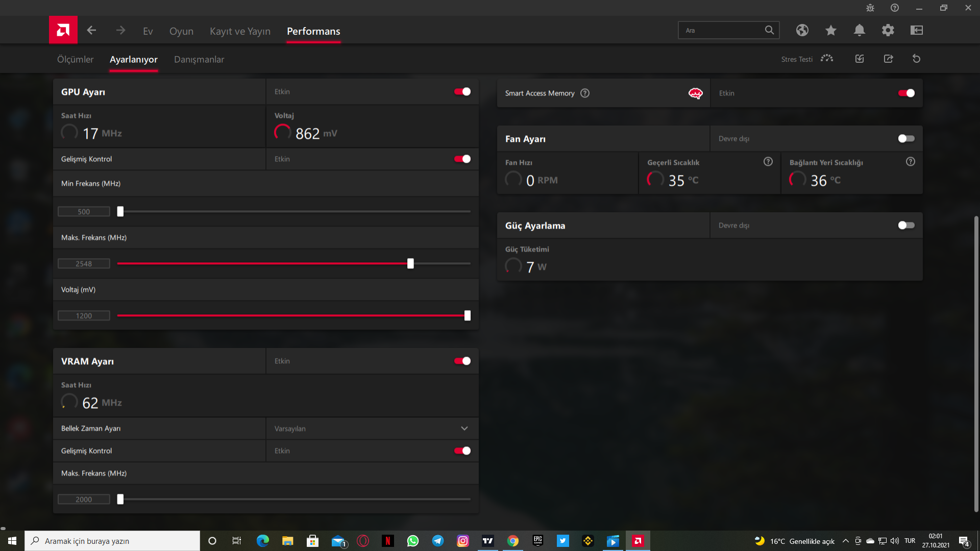Click Smart Access Memory help icon
980x551 pixels.
[x=585, y=93]
